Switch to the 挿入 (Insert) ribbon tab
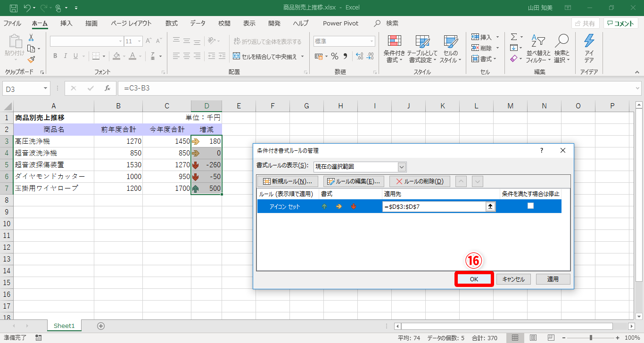This screenshot has width=644, height=343. click(66, 23)
